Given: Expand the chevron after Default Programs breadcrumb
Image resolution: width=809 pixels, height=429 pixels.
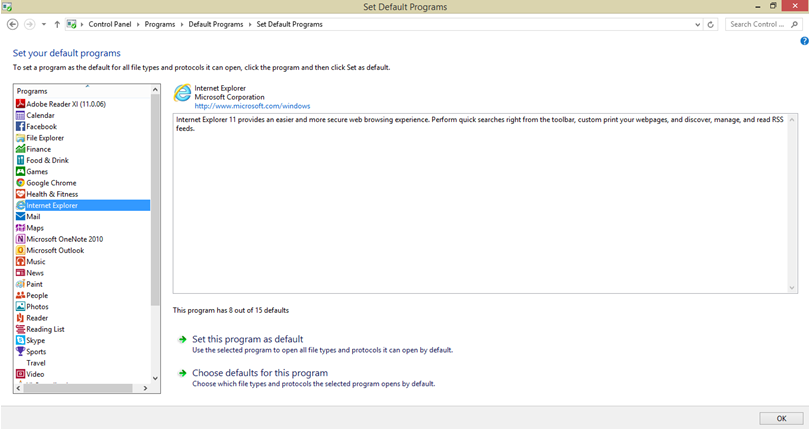Looking at the screenshot, I should point(250,24).
